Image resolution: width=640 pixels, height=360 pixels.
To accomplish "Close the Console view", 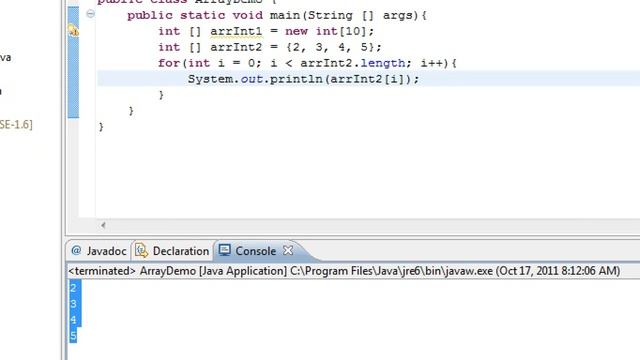I will (288, 250).
